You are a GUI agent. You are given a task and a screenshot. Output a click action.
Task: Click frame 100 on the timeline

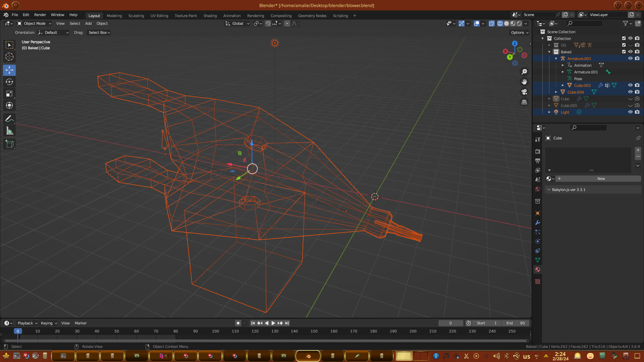click(215, 331)
